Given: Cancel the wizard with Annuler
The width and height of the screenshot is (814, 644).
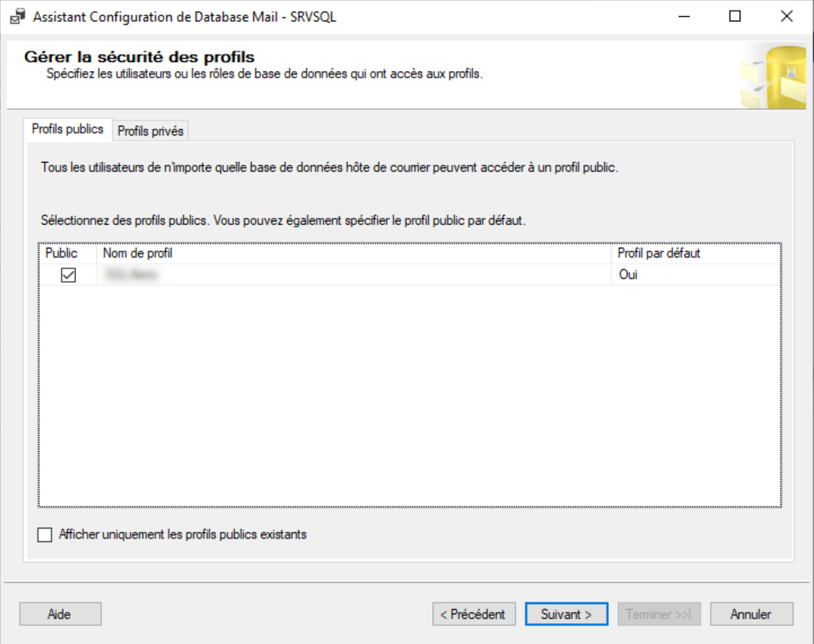Looking at the screenshot, I should (x=751, y=614).
